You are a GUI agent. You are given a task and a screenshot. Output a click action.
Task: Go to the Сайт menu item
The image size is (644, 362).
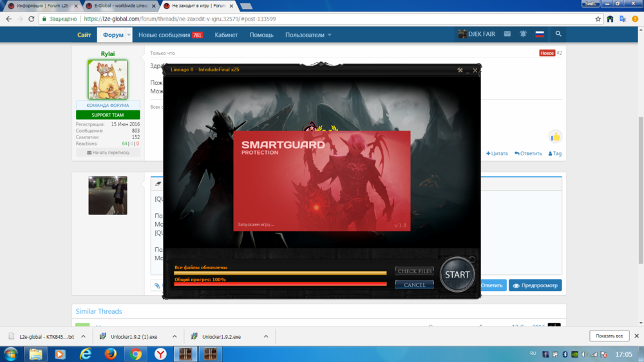point(84,35)
